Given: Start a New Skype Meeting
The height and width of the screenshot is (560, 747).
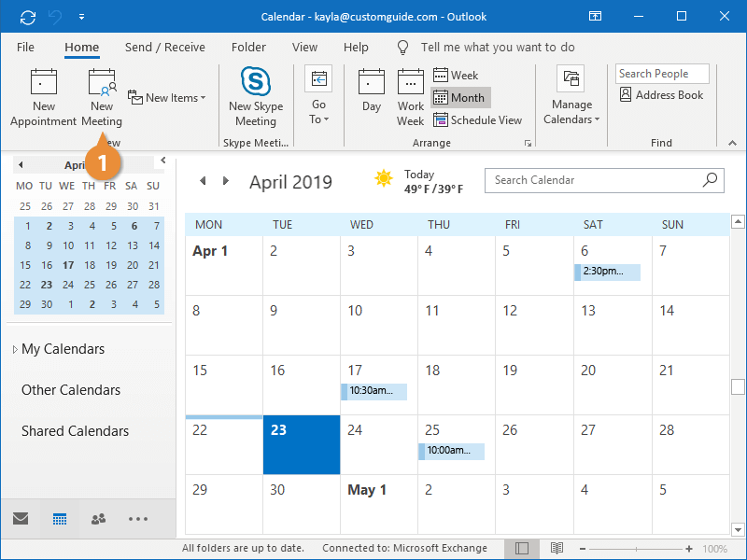Looking at the screenshot, I should tap(256, 98).
